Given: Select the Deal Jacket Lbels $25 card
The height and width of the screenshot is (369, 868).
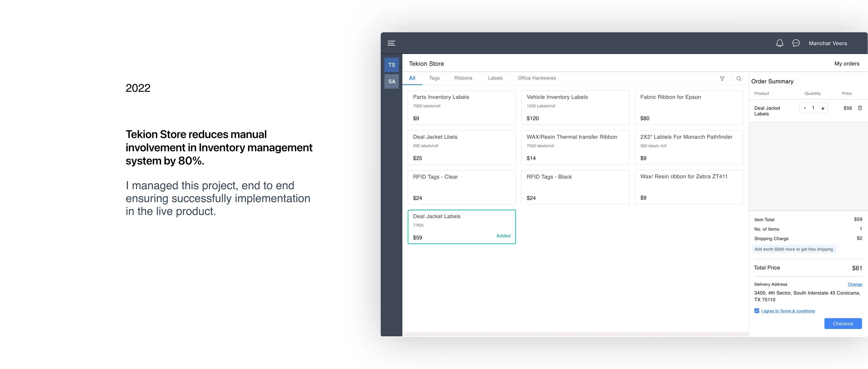Looking at the screenshot, I should pos(462,147).
